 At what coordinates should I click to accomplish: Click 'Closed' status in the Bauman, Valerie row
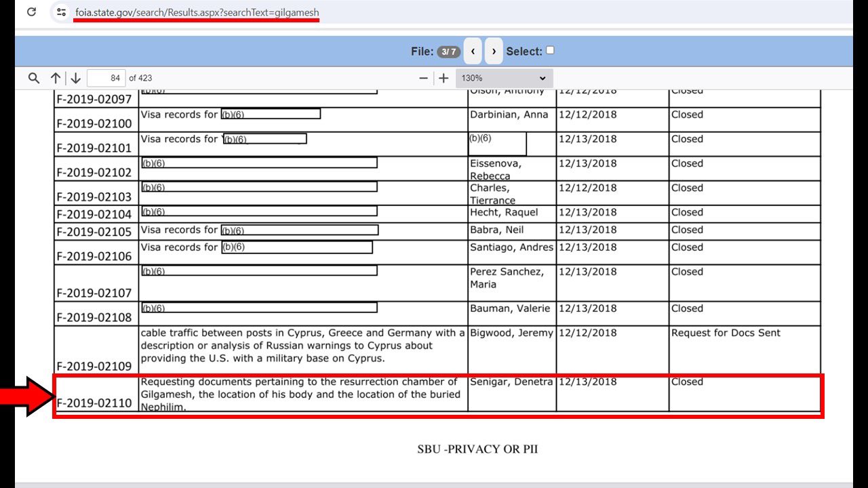tap(687, 308)
